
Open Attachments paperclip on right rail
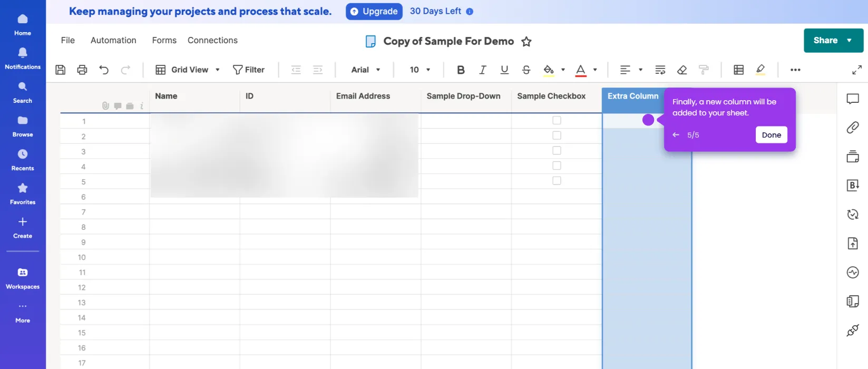853,128
